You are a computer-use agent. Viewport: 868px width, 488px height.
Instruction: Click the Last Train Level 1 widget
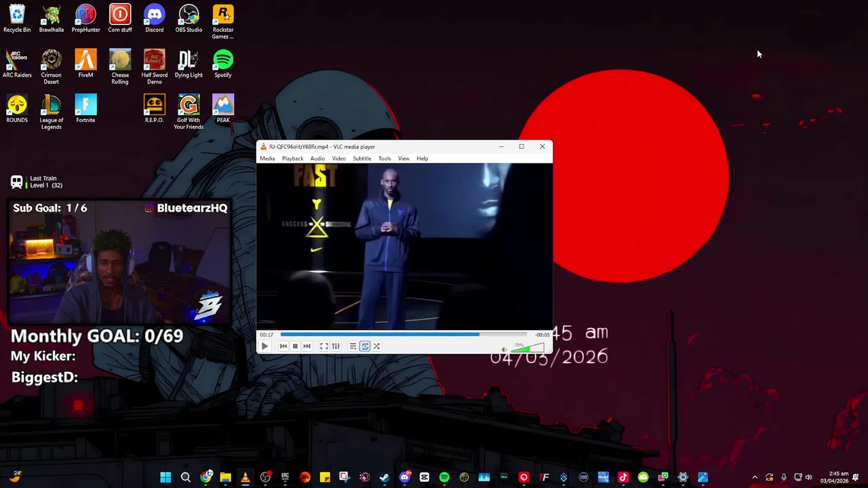coord(37,182)
